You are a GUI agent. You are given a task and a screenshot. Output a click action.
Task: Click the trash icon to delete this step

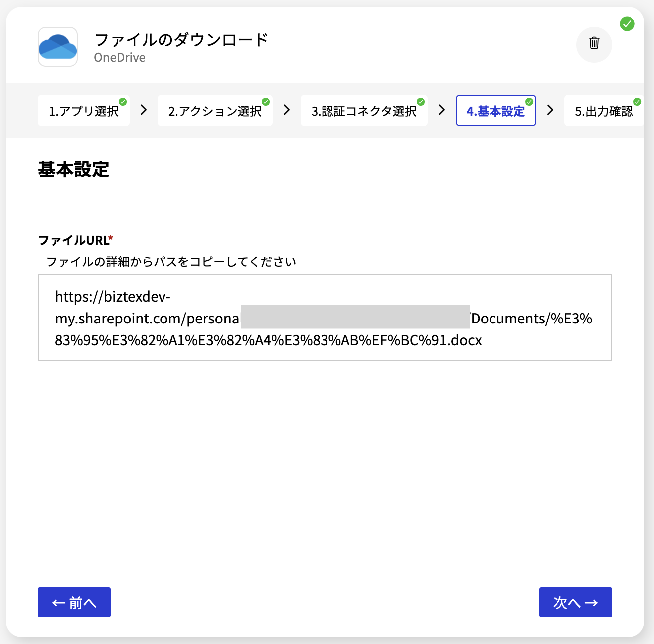coord(594,44)
